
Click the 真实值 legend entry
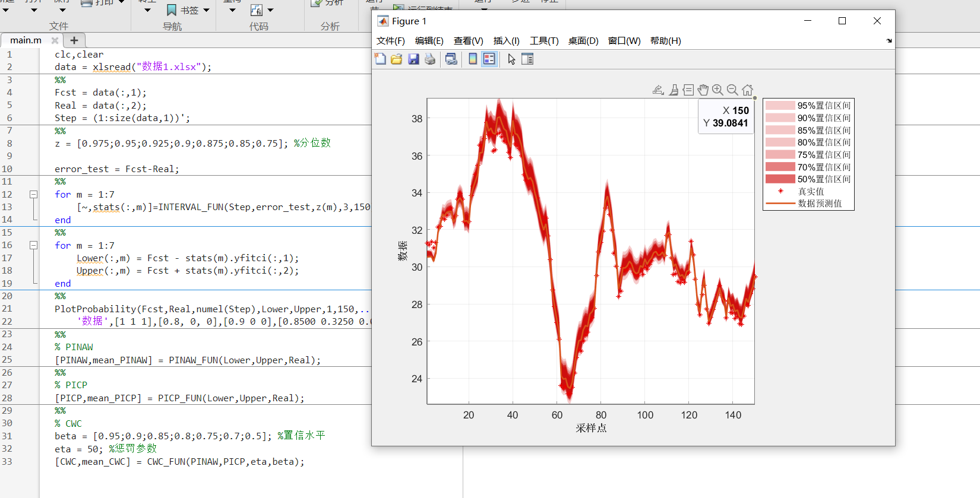[811, 191]
